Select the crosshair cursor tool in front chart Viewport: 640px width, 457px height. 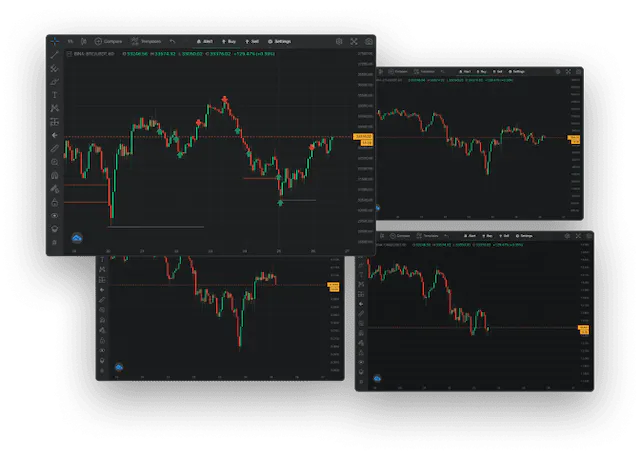(x=54, y=42)
